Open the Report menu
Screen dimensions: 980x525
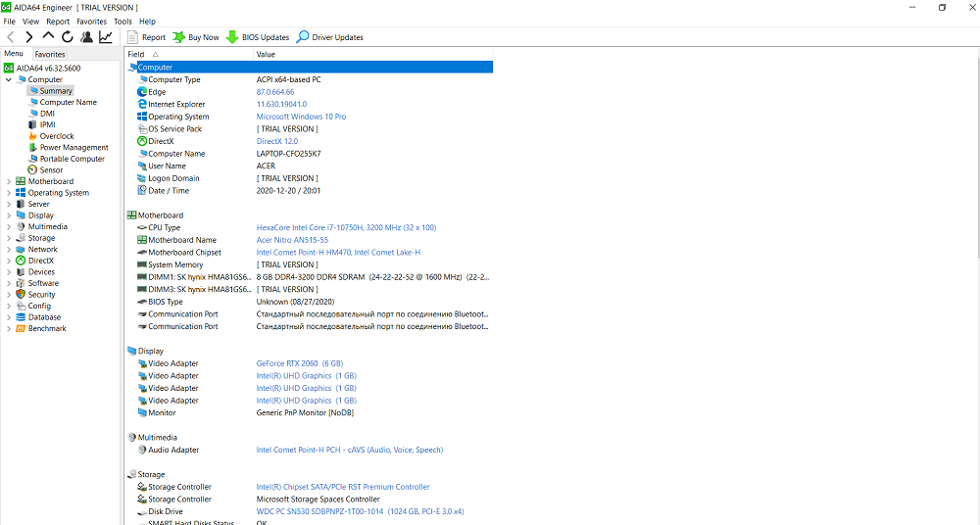pos(58,22)
